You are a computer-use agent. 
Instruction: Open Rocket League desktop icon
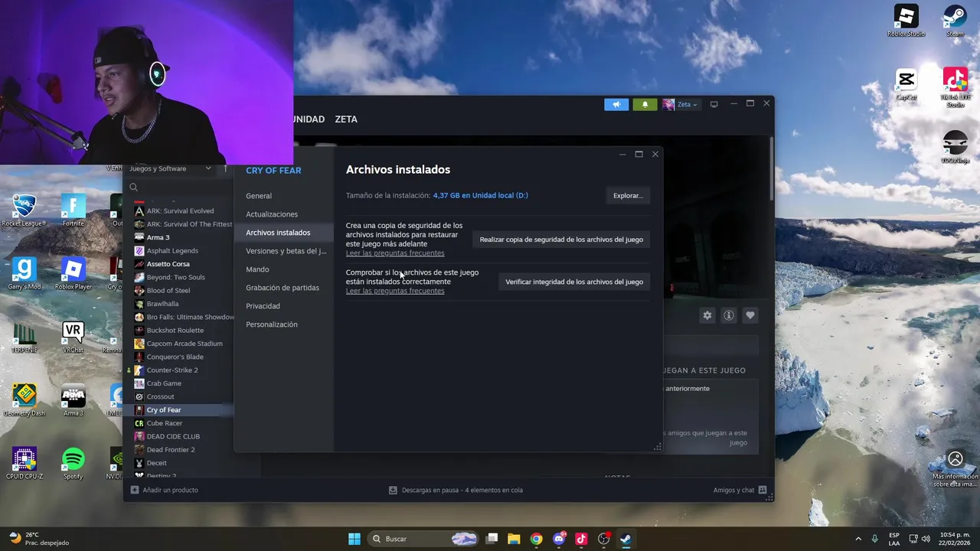click(x=24, y=210)
